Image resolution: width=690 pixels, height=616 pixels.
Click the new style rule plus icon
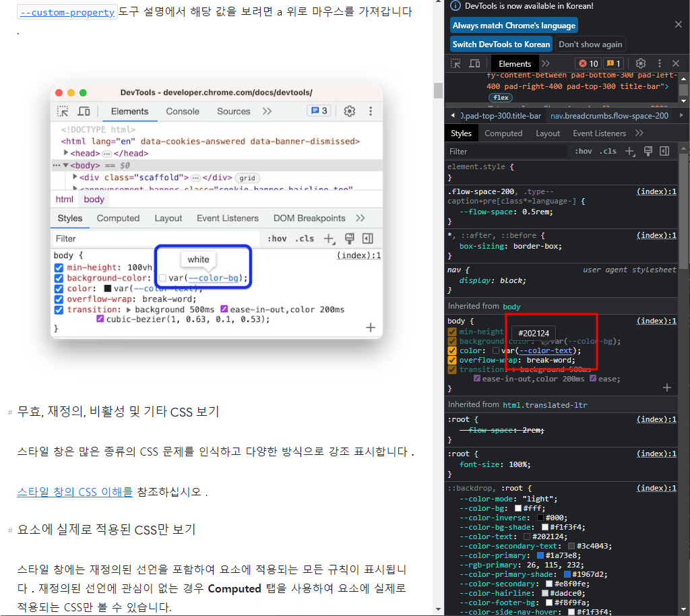(630, 152)
